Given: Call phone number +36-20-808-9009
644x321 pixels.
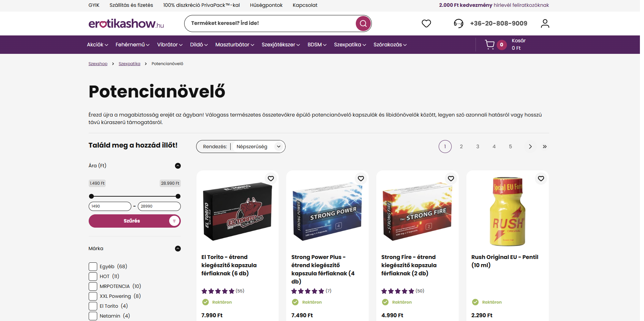Looking at the screenshot, I should [x=498, y=24].
